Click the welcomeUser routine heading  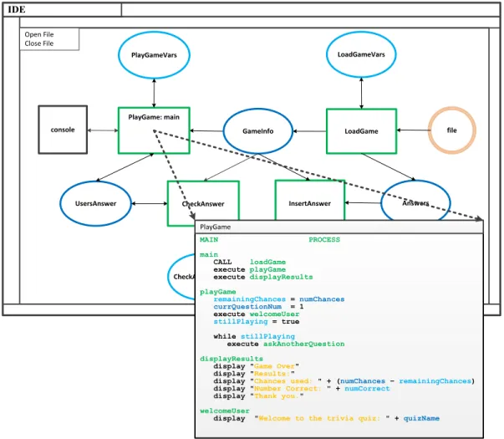point(225,411)
